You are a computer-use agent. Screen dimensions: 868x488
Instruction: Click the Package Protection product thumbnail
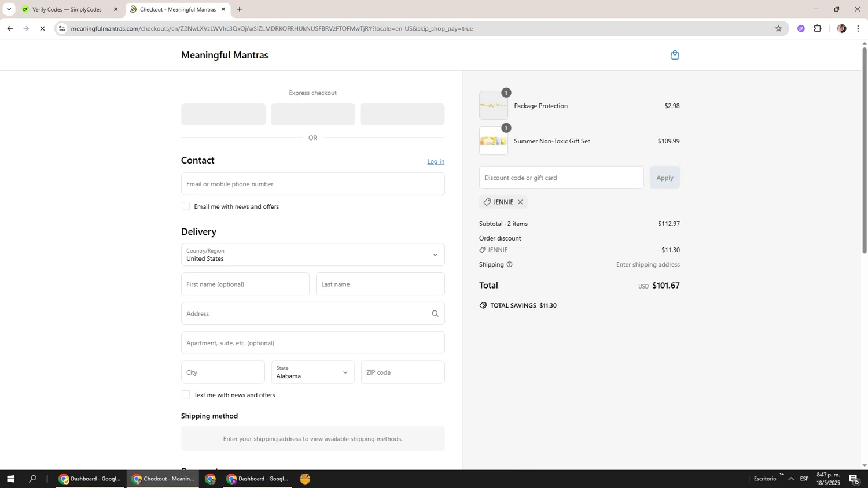[x=494, y=105]
